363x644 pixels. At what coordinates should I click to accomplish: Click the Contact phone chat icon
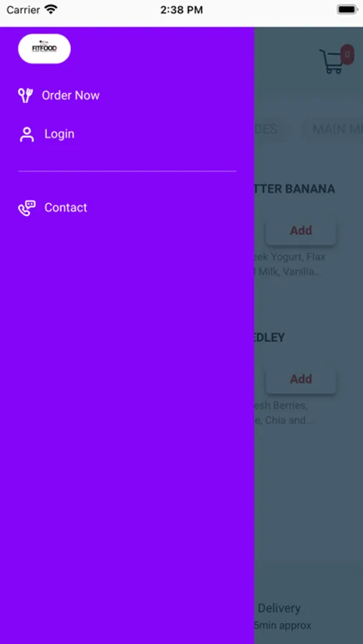tap(26, 208)
